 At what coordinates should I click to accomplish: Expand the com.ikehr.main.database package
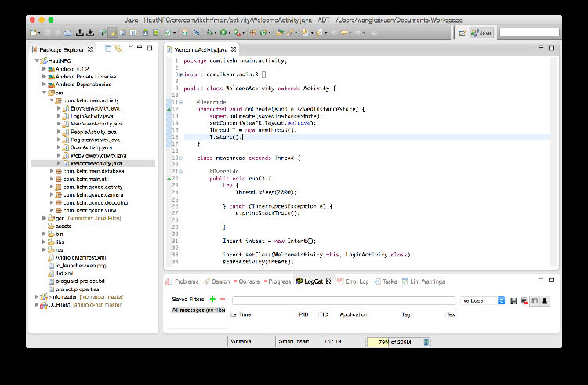click(52, 171)
